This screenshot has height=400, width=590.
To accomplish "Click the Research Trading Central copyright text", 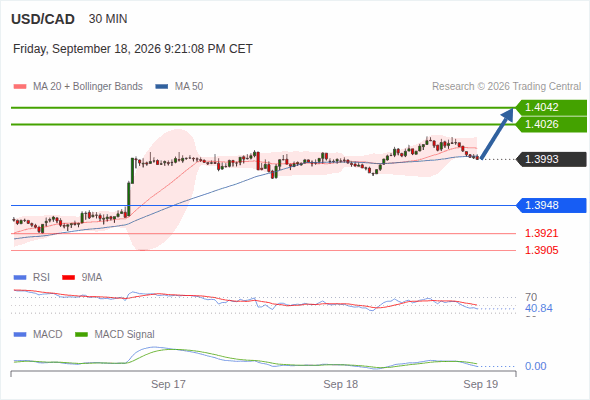I will coord(506,87).
